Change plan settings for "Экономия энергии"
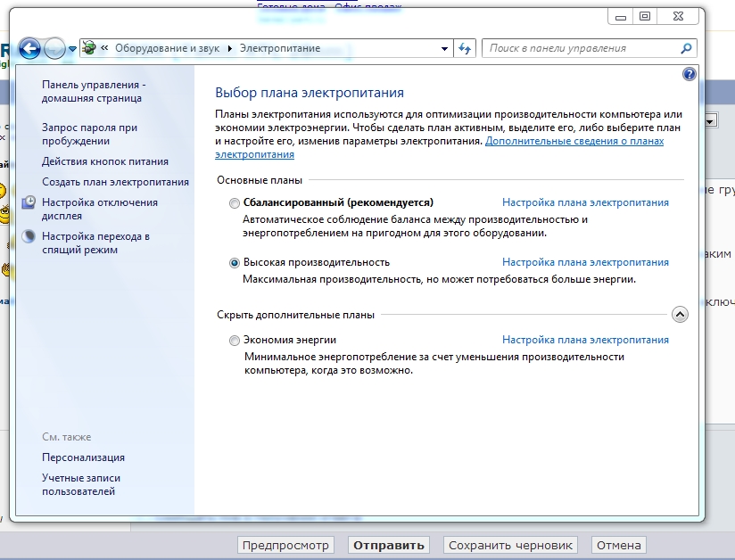The image size is (735, 560). click(x=585, y=340)
